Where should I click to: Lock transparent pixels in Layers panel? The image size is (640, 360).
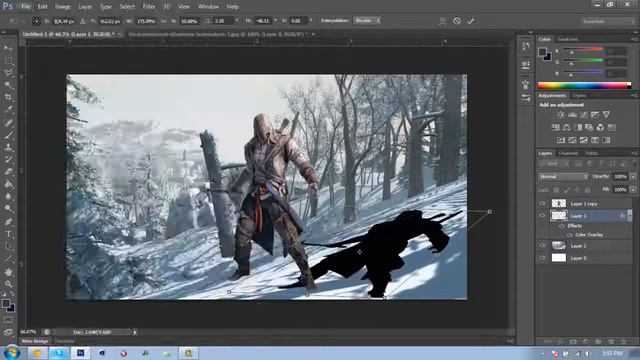[x=556, y=190]
